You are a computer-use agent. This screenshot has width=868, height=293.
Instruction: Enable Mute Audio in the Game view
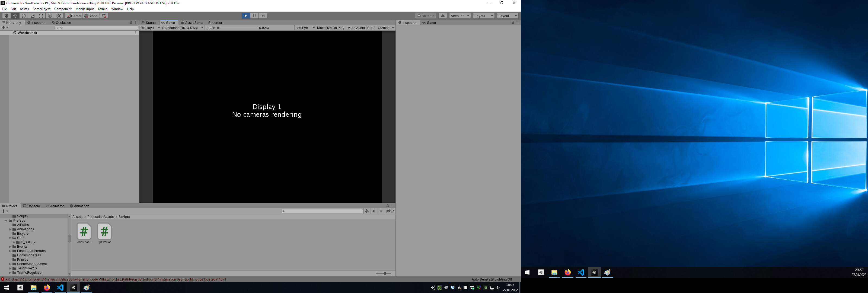[356, 28]
